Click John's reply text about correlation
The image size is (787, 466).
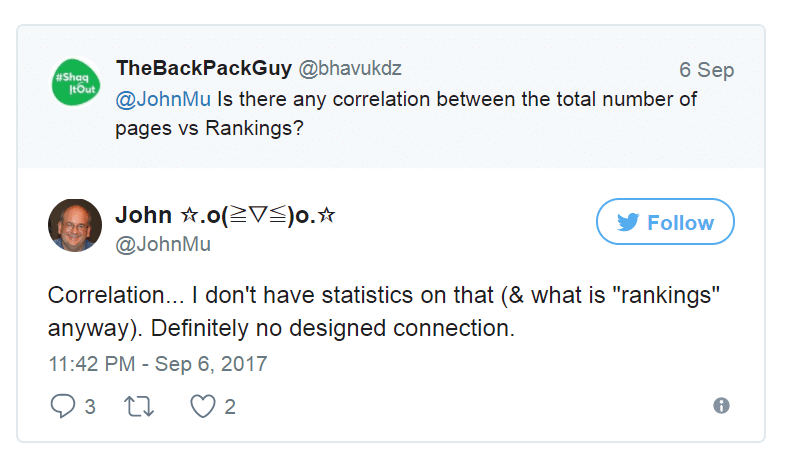(x=384, y=311)
